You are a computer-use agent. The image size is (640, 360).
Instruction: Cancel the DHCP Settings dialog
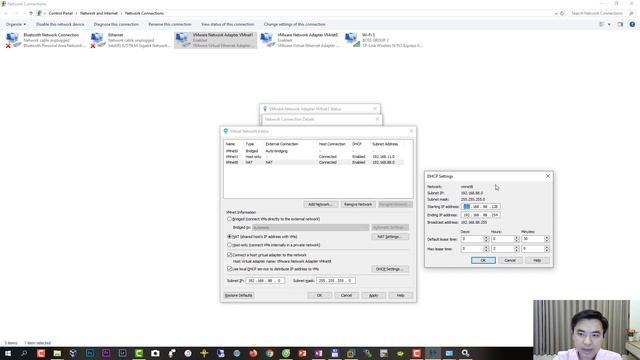click(510, 260)
